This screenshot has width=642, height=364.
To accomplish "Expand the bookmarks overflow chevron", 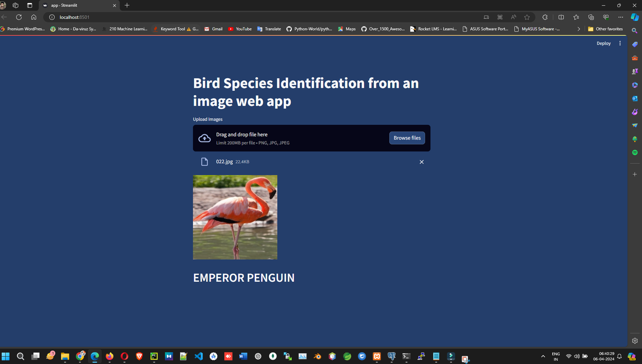I will [x=579, y=29].
